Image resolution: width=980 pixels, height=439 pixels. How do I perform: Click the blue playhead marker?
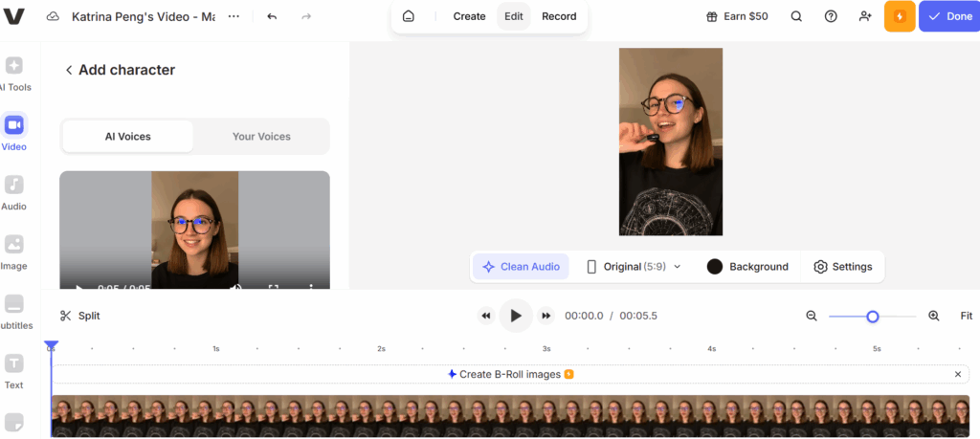point(52,345)
